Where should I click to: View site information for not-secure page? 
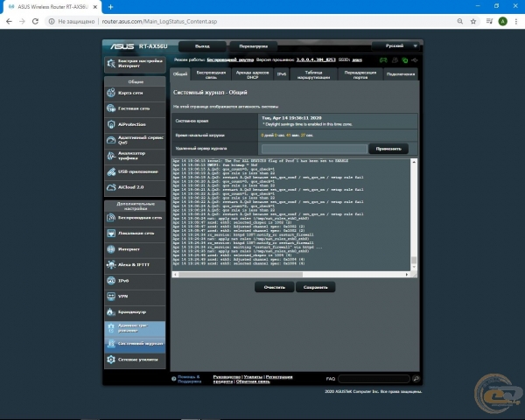pos(52,21)
